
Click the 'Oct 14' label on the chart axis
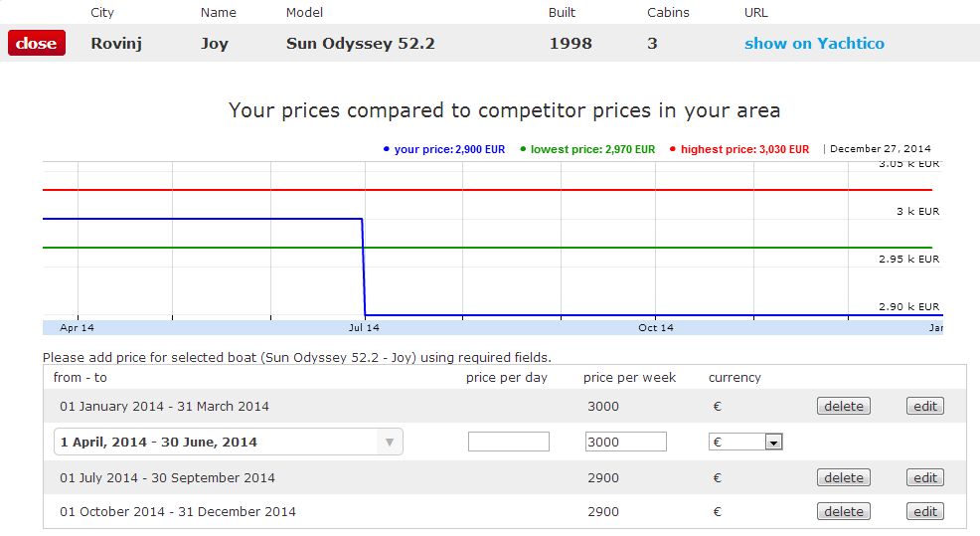[655, 327]
